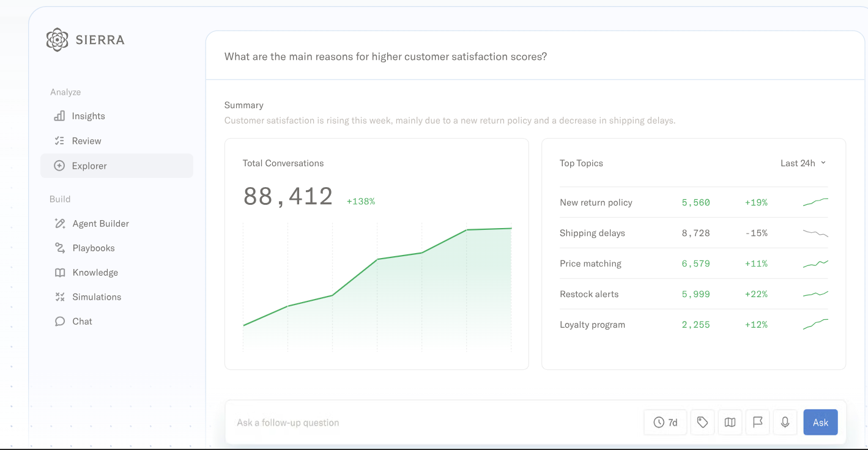This screenshot has height=450, width=868.
Task: Open Review via its checklist icon
Action: pyautogui.click(x=59, y=141)
